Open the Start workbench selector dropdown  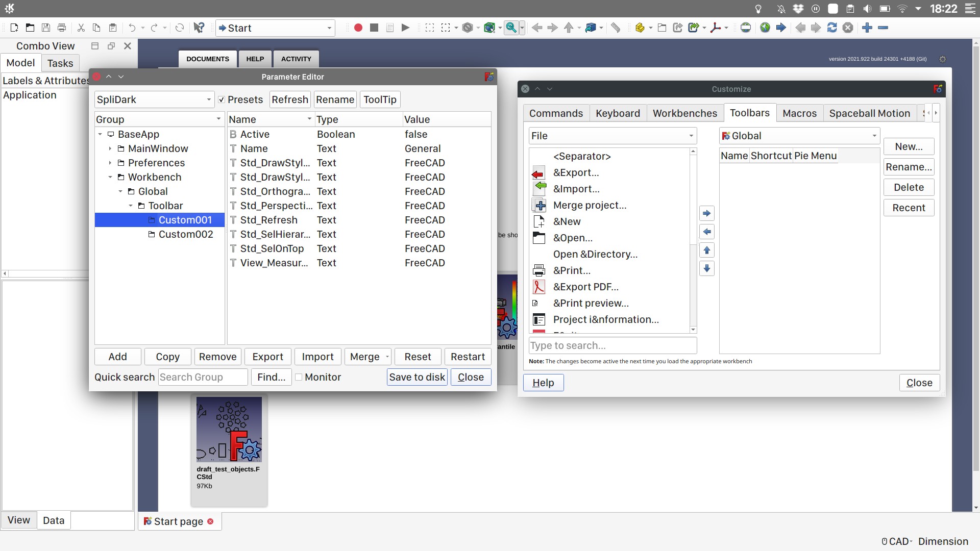pos(275,28)
